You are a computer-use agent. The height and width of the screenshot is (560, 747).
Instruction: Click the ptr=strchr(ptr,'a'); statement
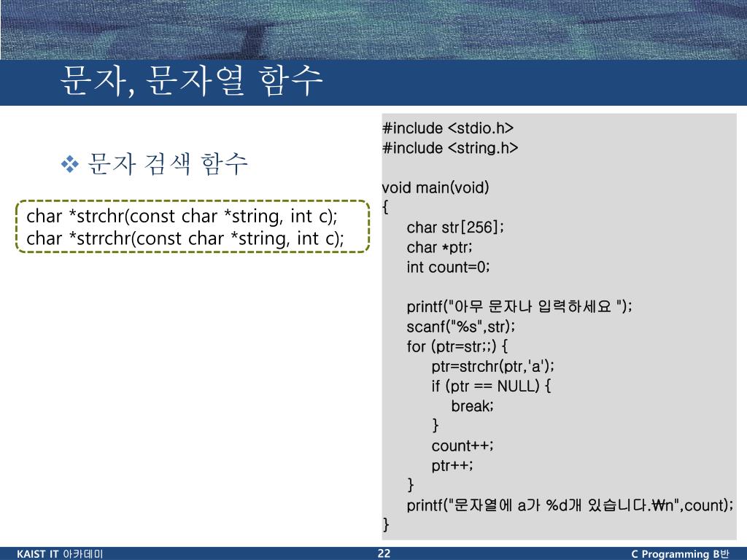point(492,366)
